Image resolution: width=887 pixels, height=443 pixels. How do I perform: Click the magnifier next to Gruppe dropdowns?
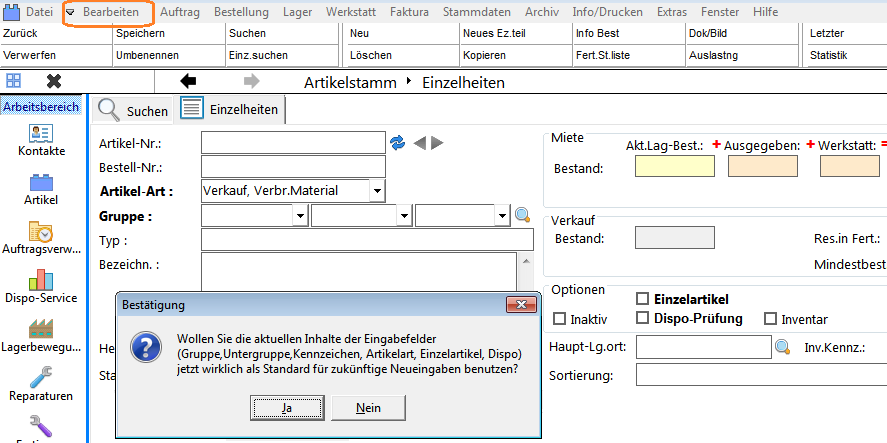coord(522,215)
